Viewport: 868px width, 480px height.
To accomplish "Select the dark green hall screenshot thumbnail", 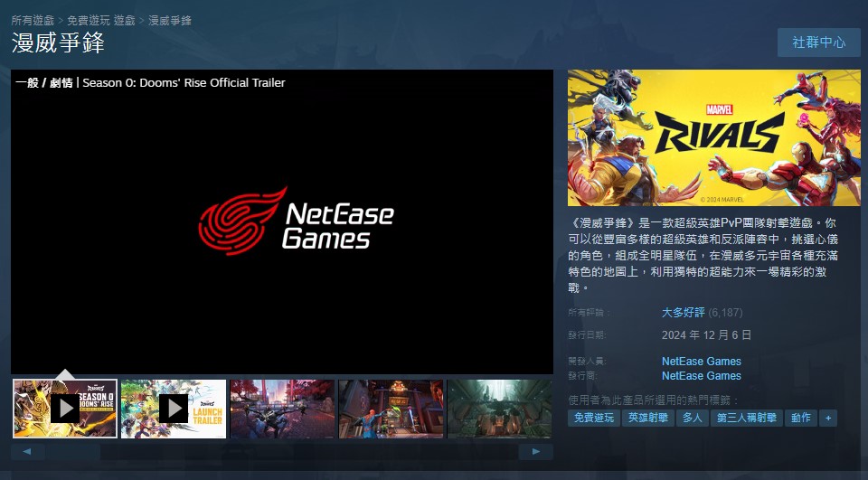I will 500,409.
